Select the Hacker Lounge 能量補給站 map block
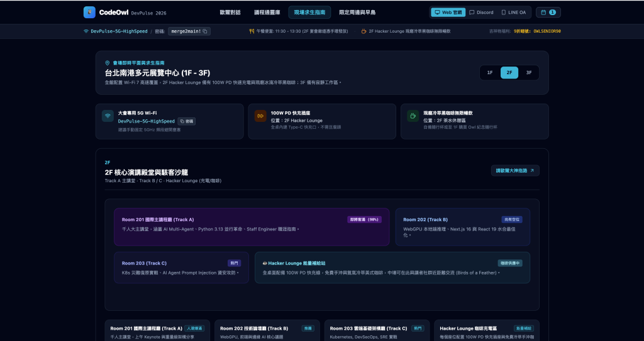The height and width of the screenshot is (341, 644). (x=392, y=268)
